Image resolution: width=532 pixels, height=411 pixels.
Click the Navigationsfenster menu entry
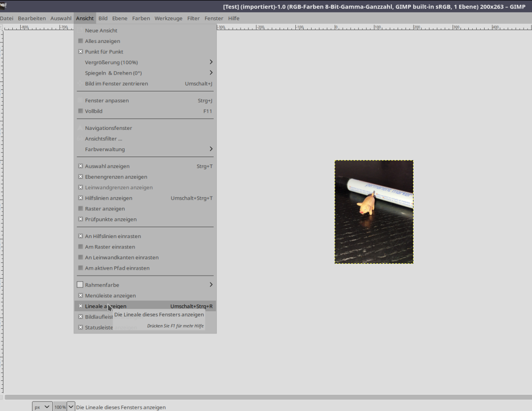pyautogui.click(x=108, y=128)
